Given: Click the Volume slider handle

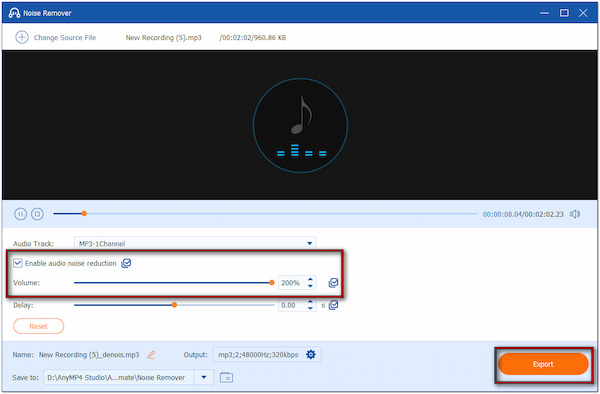Looking at the screenshot, I should point(272,283).
